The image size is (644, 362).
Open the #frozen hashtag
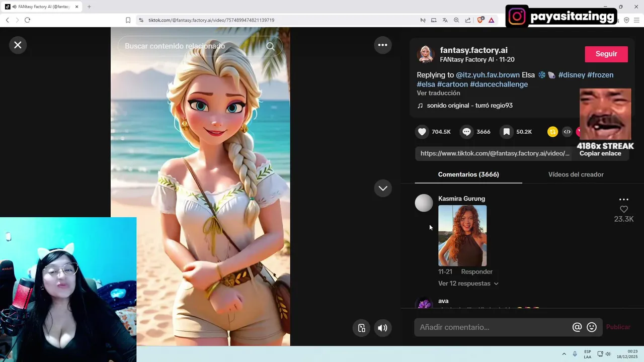[600, 75]
